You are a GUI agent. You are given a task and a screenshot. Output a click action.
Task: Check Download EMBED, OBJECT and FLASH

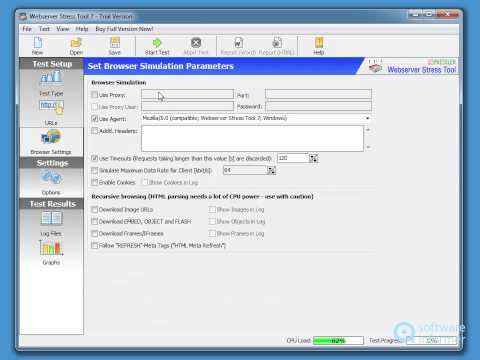click(x=95, y=221)
